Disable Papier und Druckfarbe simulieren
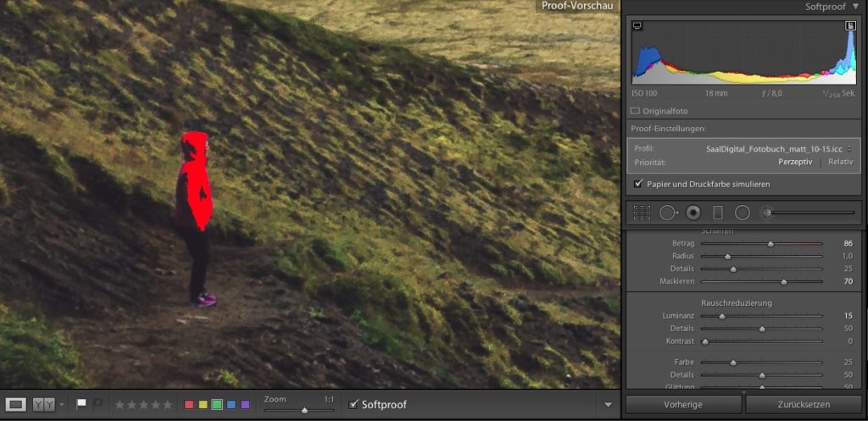 637,184
